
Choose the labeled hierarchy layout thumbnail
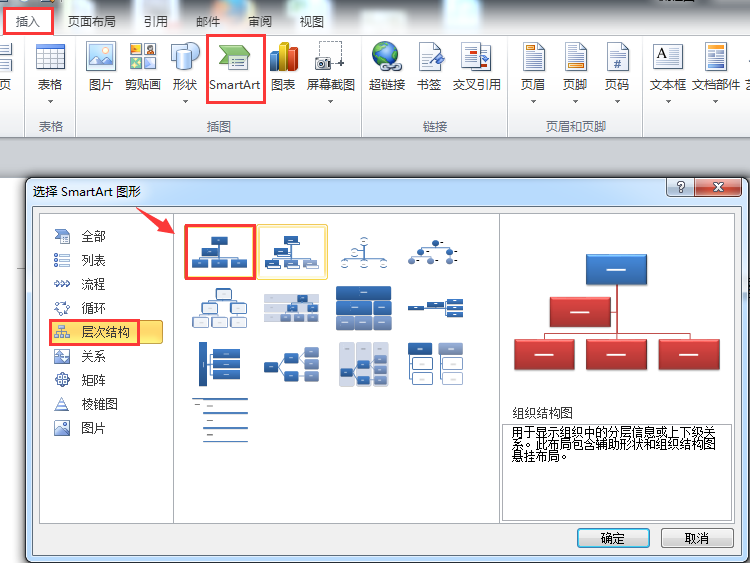click(x=292, y=308)
